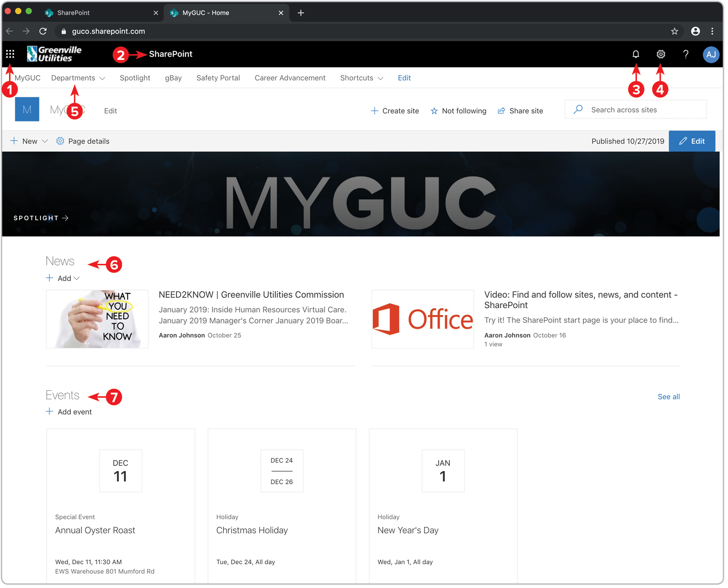Viewport: 728px width, 588px height.
Task: Click Published 10/27/2019 text
Action: click(628, 141)
